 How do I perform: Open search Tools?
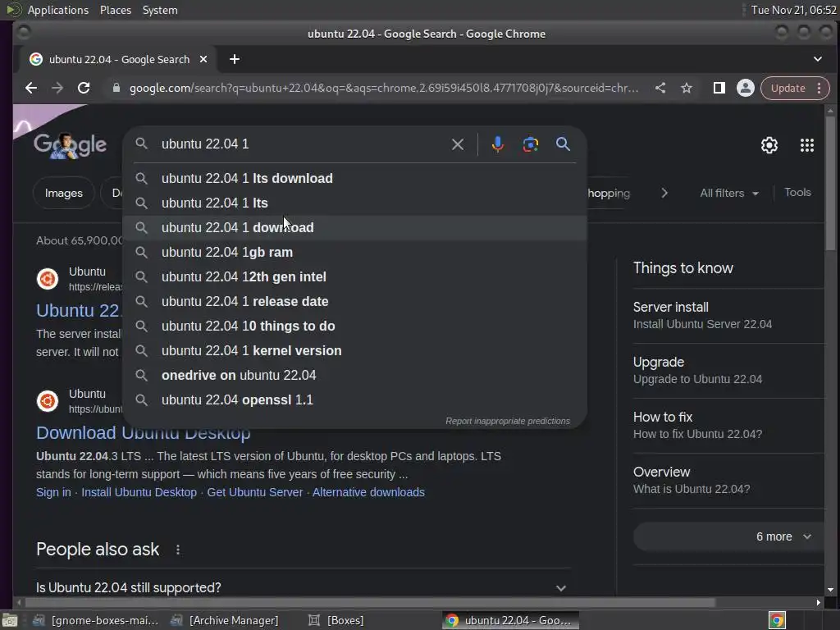pyautogui.click(x=797, y=192)
